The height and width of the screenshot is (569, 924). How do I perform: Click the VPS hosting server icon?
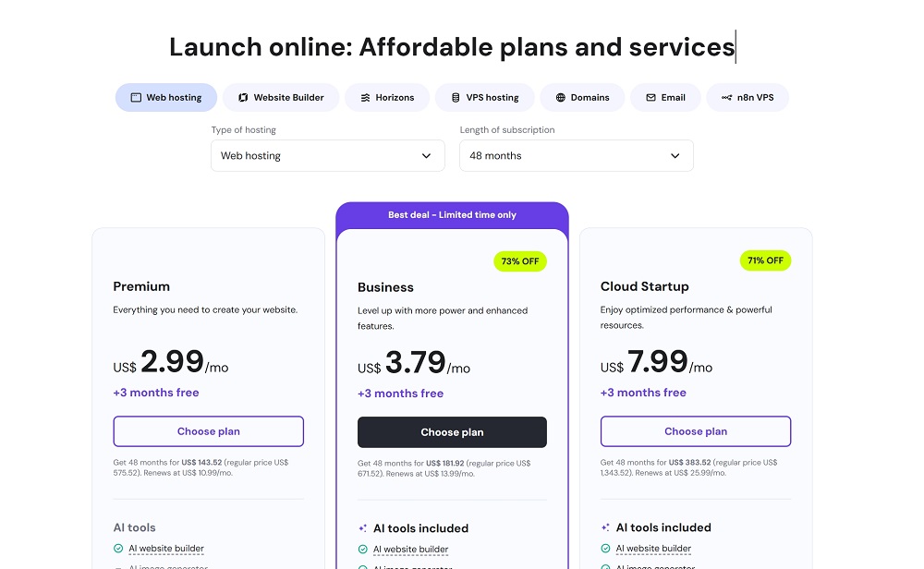click(456, 98)
